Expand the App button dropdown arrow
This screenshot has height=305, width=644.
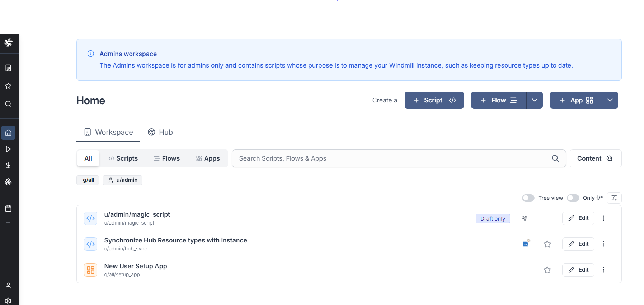coord(610,100)
